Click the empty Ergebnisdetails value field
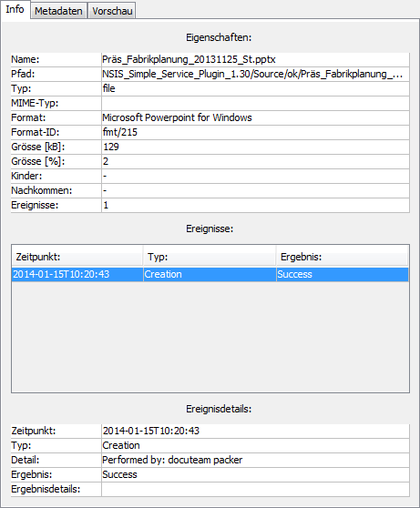The width and height of the screenshot is (420, 508). [x=255, y=489]
